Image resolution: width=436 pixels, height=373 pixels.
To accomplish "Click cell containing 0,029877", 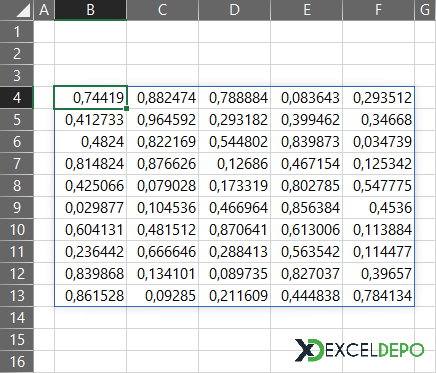I will pyautogui.click(x=90, y=208).
